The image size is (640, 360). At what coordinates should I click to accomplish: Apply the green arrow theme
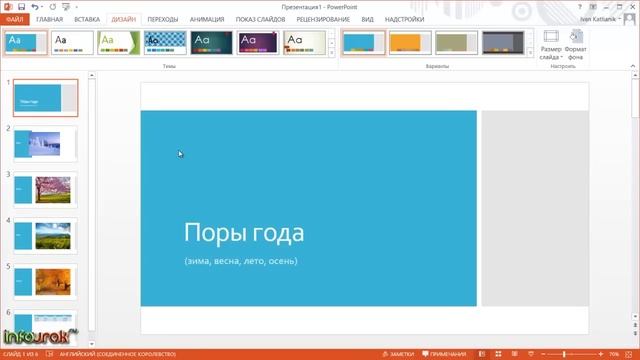pos(119,43)
